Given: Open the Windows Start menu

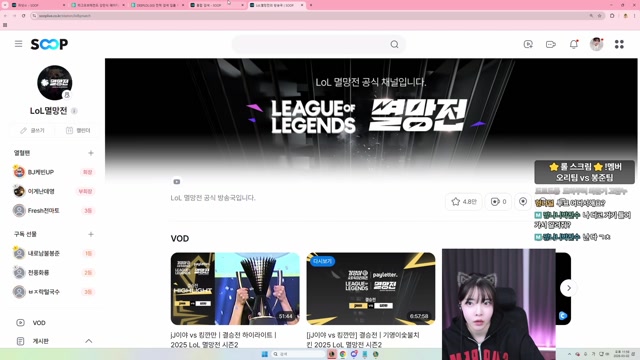Looking at the screenshot, I should point(264,354).
